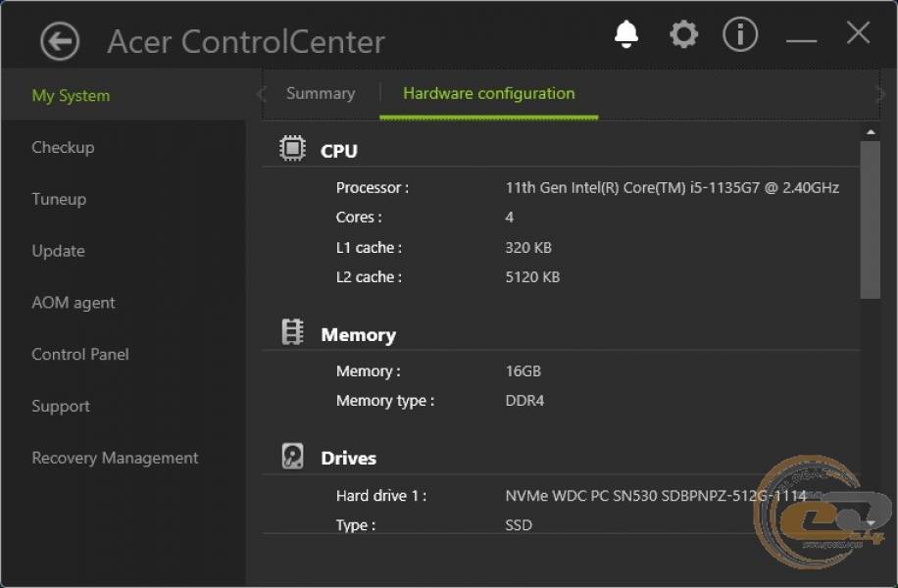Switch to the Summary tab
Viewport: 898px width, 588px height.
pyautogui.click(x=321, y=93)
